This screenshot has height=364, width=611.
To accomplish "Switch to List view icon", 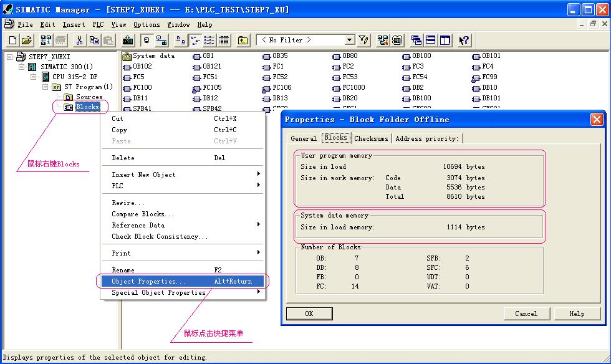I will point(209,40).
